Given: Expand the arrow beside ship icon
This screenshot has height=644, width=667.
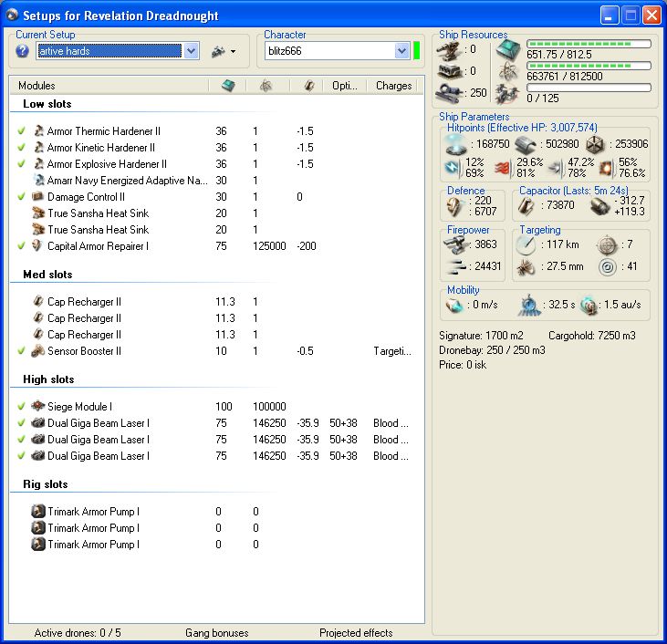Looking at the screenshot, I should (x=233, y=52).
